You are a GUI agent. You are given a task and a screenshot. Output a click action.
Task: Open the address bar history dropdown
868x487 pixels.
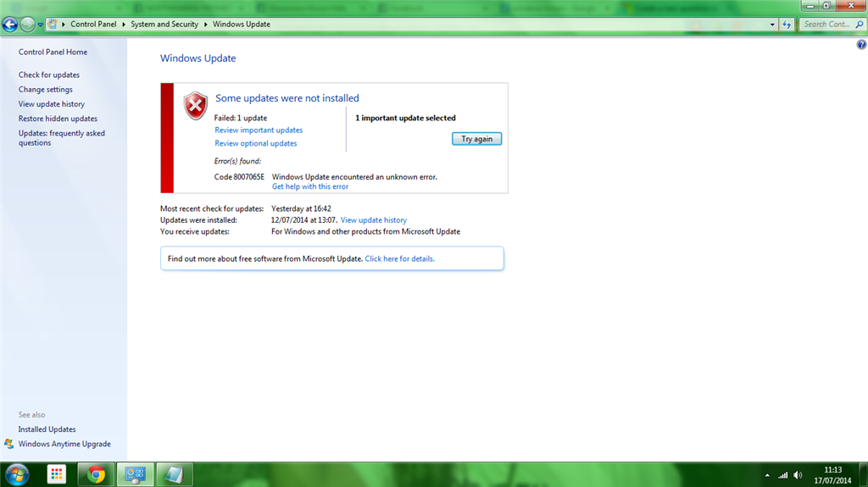pos(772,25)
